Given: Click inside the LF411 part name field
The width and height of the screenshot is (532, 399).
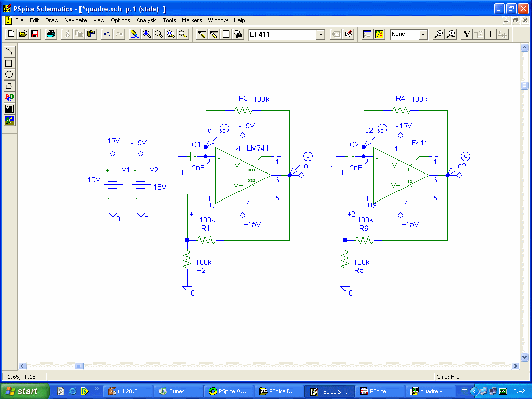Looking at the screenshot, I should point(283,34).
